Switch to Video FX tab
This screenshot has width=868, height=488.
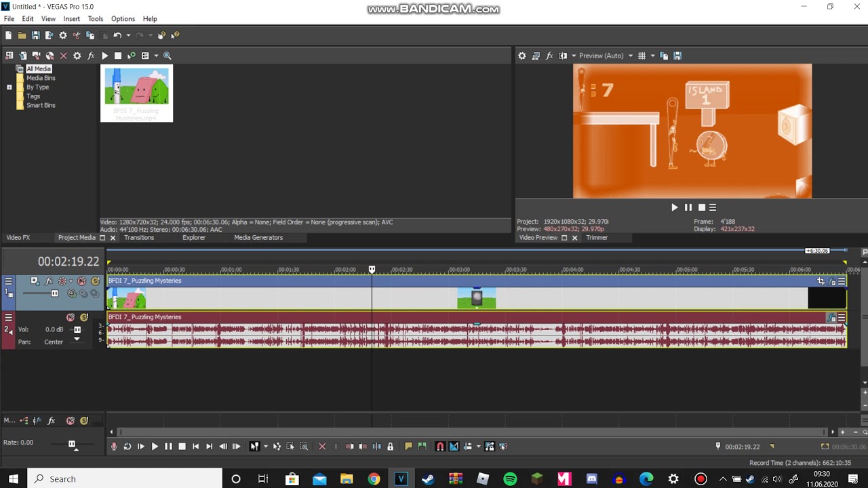[x=18, y=238]
